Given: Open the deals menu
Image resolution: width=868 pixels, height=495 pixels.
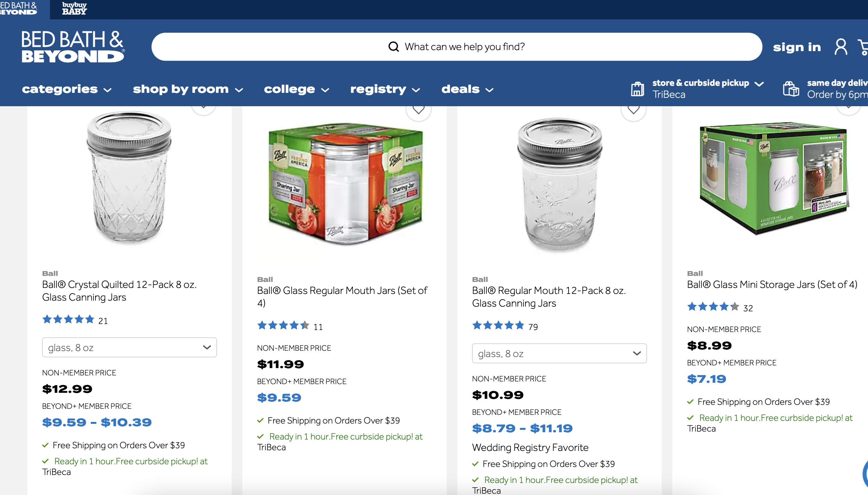Looking at the screenshot, I should click(x=467, y=89).
